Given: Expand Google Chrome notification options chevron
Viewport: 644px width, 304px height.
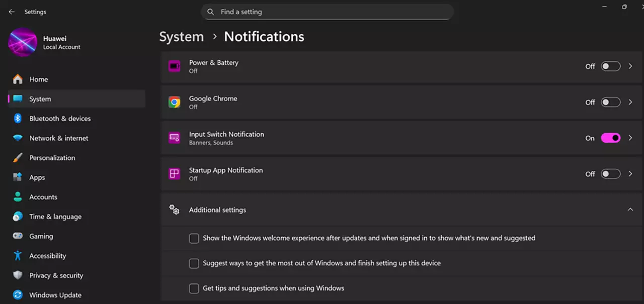Looking at the screenshot, I should pos(630,102).
